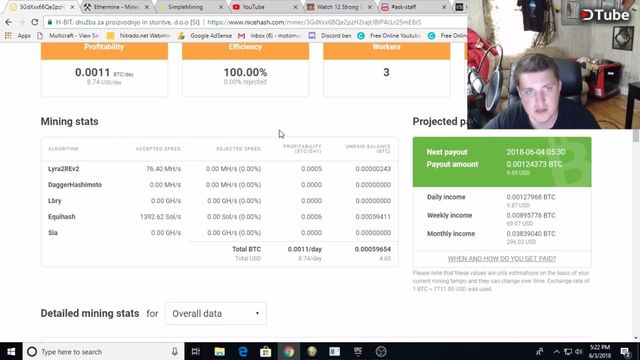Select the Sia algorithm row

click(x=220, y=233)
